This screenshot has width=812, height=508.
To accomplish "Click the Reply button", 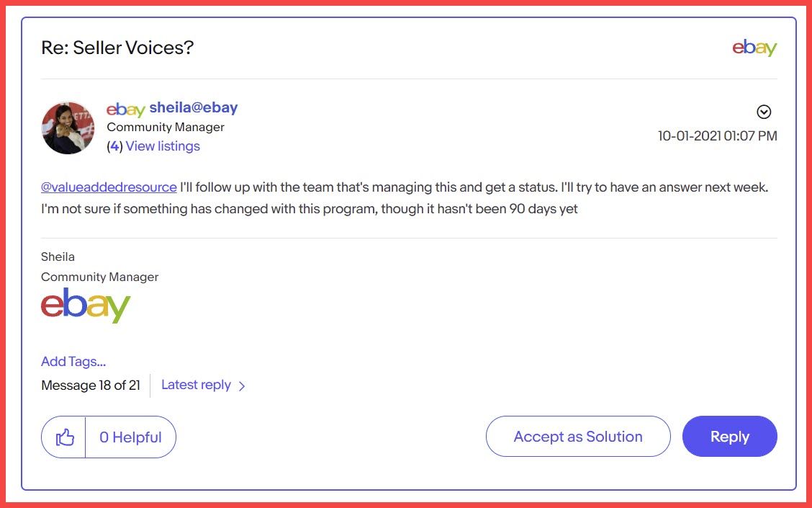I will pyautogui.click(x=730, y=437).
